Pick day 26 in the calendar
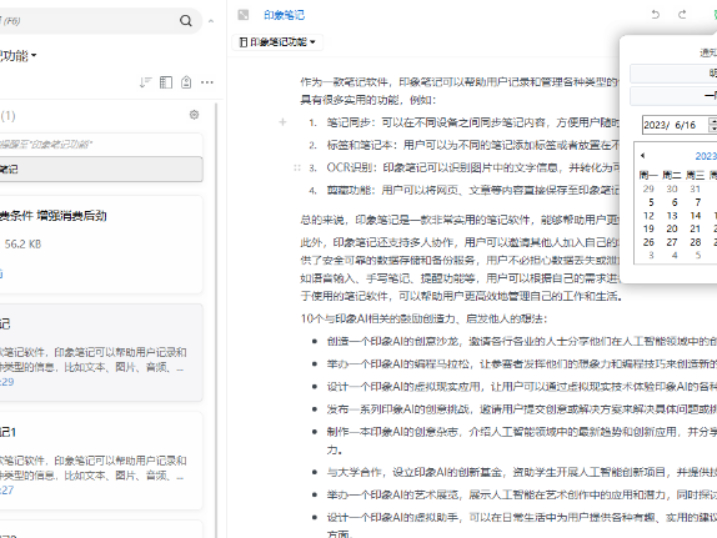 click(x=648, y=242)
